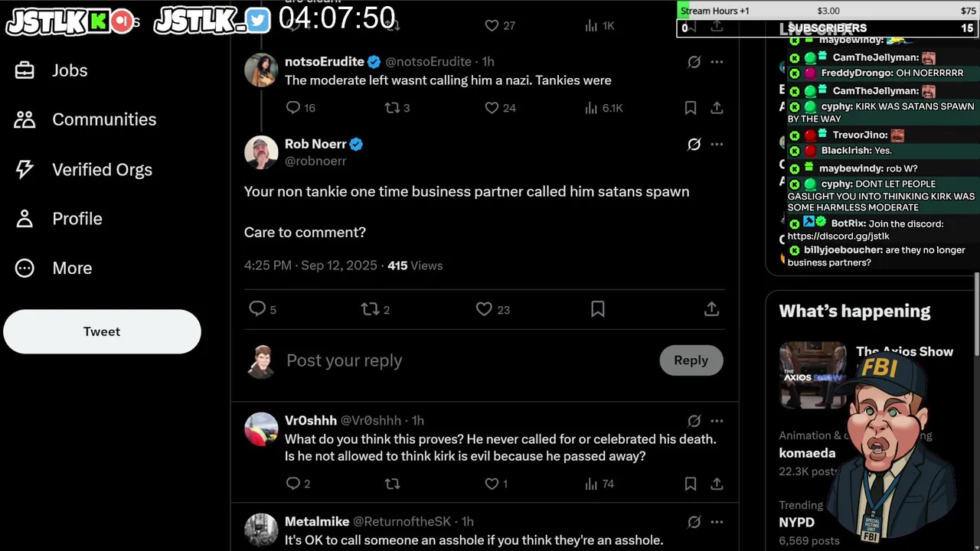Open more options on Rob Noerr's tweet
This screenshot has height=551, width=980.
(717, 144)
